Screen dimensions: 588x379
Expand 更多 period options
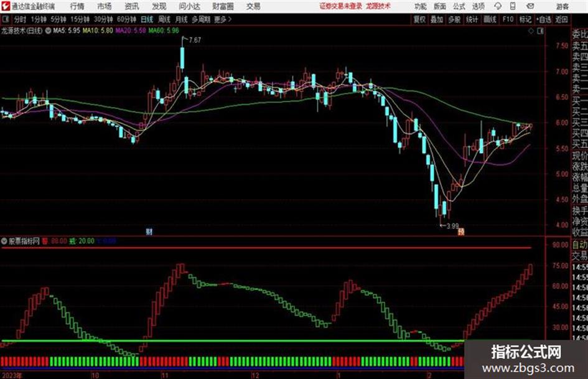(x=223, y=19)
